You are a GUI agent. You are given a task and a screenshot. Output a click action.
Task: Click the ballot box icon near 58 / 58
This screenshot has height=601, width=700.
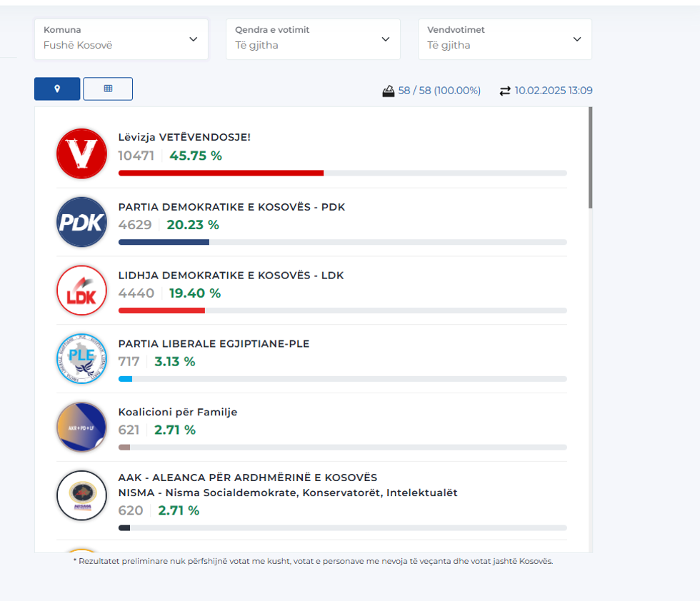pyautogui.click(x=389, y=91)
